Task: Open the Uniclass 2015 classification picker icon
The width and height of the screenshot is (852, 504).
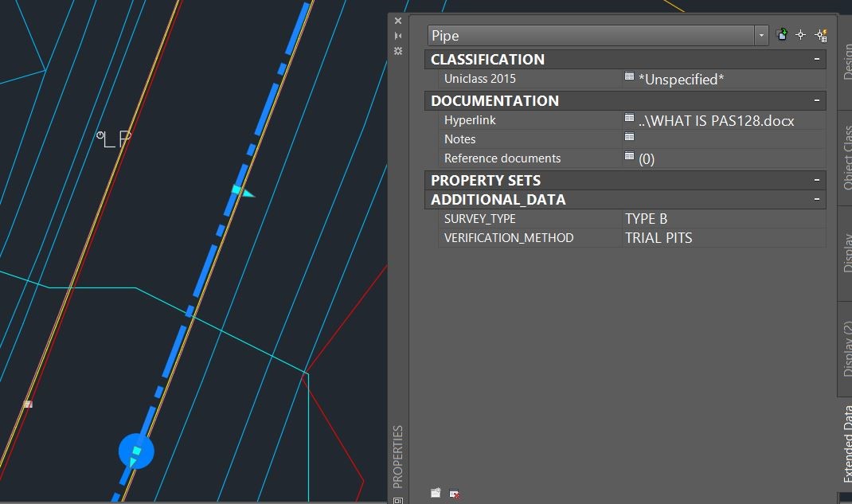Action: [629, 76]
